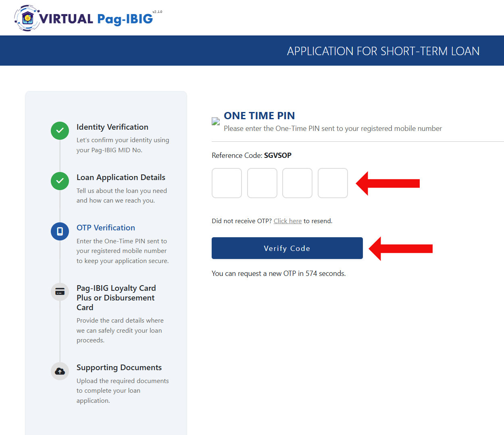Click 'Did not receive OTP?' text

click(x=242, y=221)
